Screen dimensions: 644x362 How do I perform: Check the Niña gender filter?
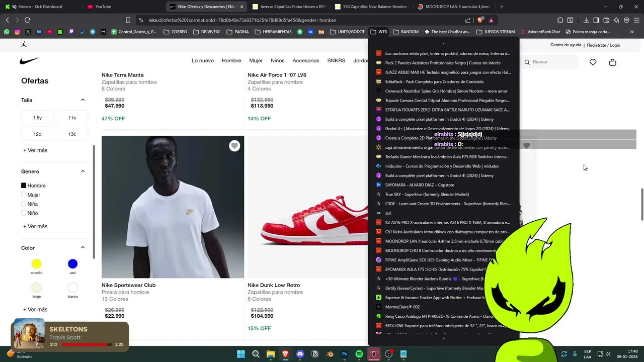(24, 204)
